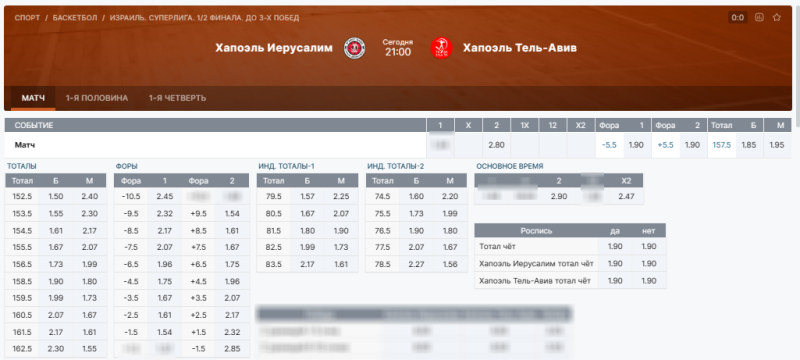800x360 pixels.
Task: Choose under 2.17 for total 154.5
Action: [90, 230]
